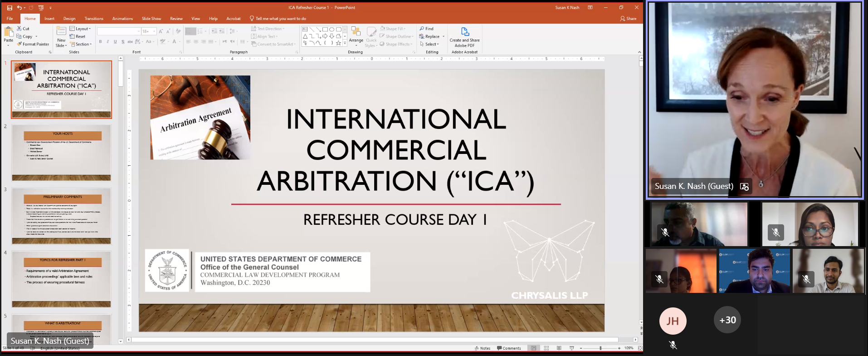
Task: Select the rectangle shape in shapes gallery
Action: pyautogui.click(x=325, y=29)
